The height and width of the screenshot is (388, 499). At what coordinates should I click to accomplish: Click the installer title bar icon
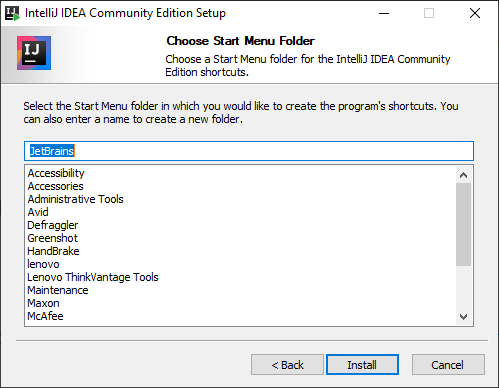[13, 13]
